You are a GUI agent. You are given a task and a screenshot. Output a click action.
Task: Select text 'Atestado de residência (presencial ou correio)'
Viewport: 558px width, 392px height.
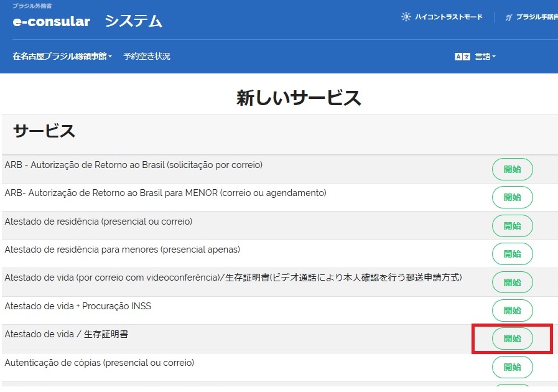point(98,222)
